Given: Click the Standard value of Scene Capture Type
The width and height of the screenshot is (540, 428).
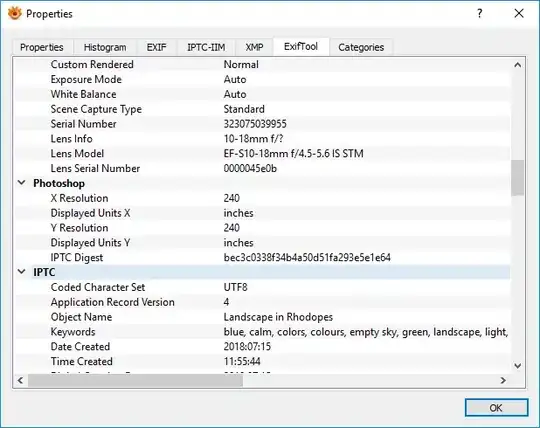Looking at the screenshot, I should pyautogui.click(x=244, y=109).
